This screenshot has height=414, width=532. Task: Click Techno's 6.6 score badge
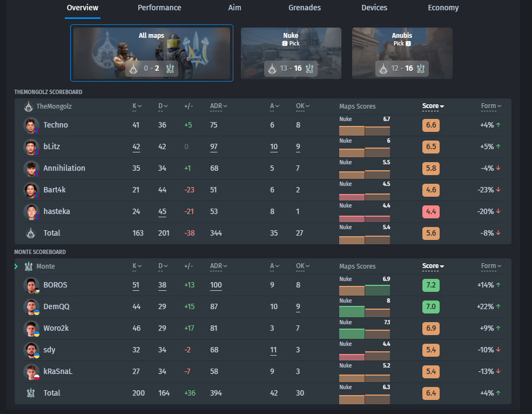point(431,125)
